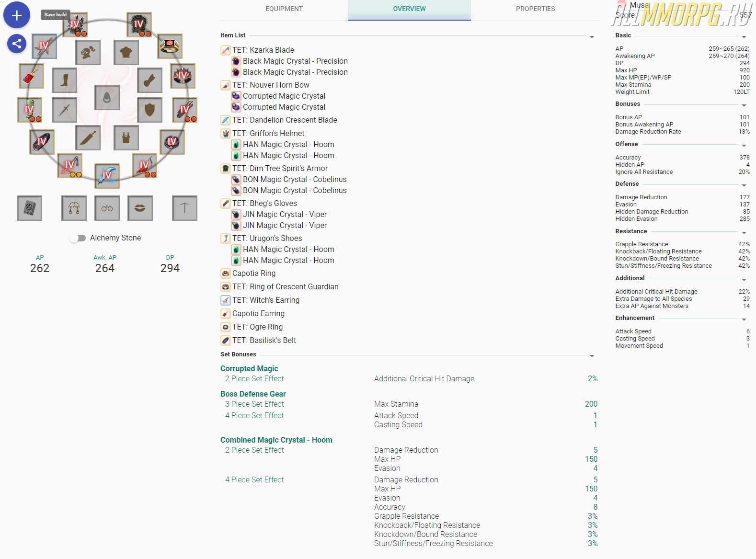Open the glasses accessory slot
This screenshot has width=756, height=559.
pyautogui.click(x=107, y=208)
